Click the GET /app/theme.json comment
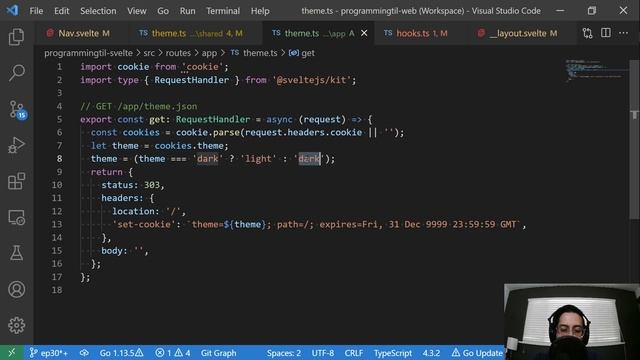Image resolution: width=640 pixels, height=360 pixels. 139,106
